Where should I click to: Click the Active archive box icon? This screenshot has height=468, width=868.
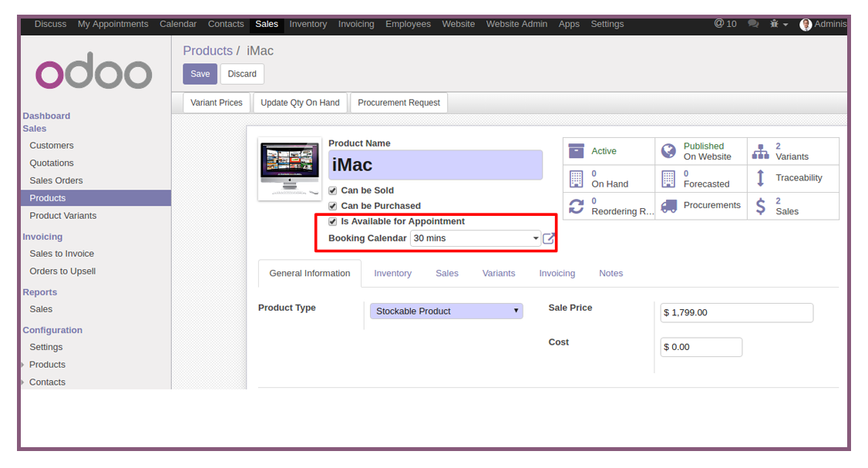pyautogui.click(x=577, y=150)
